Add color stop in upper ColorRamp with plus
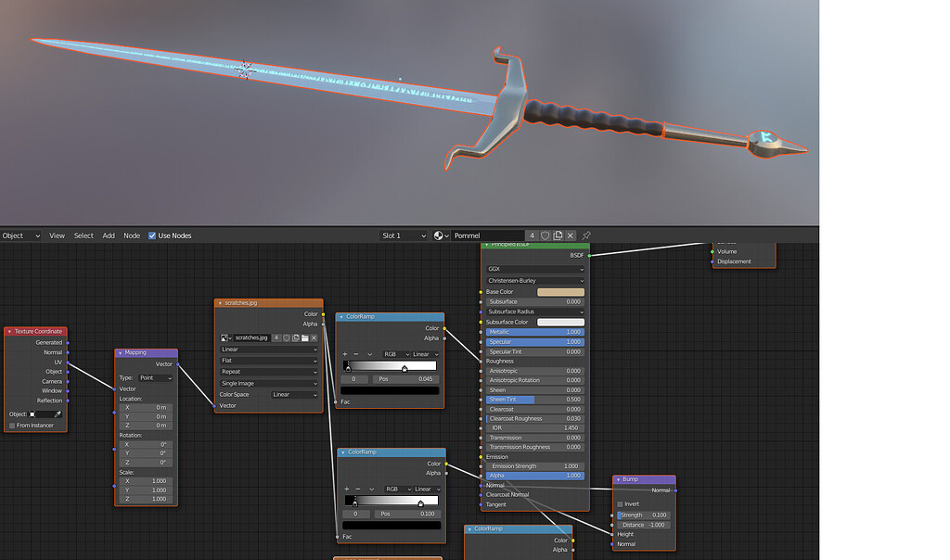Screen dimensions: 950x560 [x=345, y=354]
